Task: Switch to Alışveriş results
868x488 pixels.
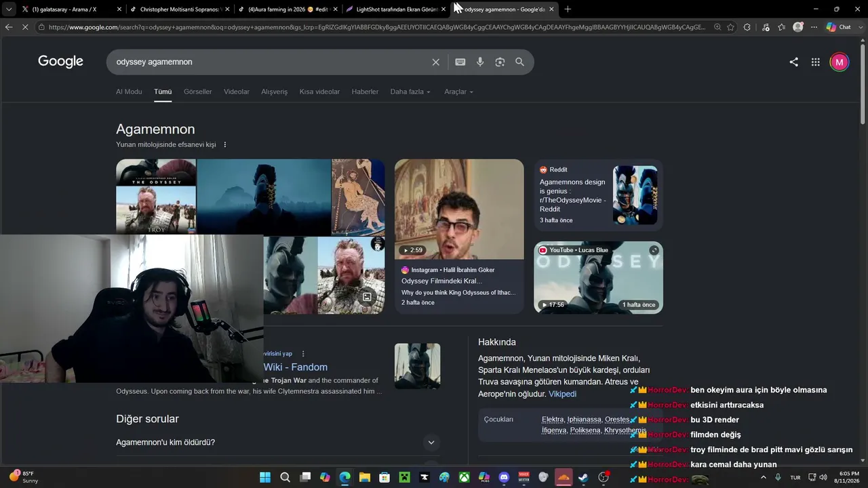Action: pyautogui.click(x=275, y=91)
